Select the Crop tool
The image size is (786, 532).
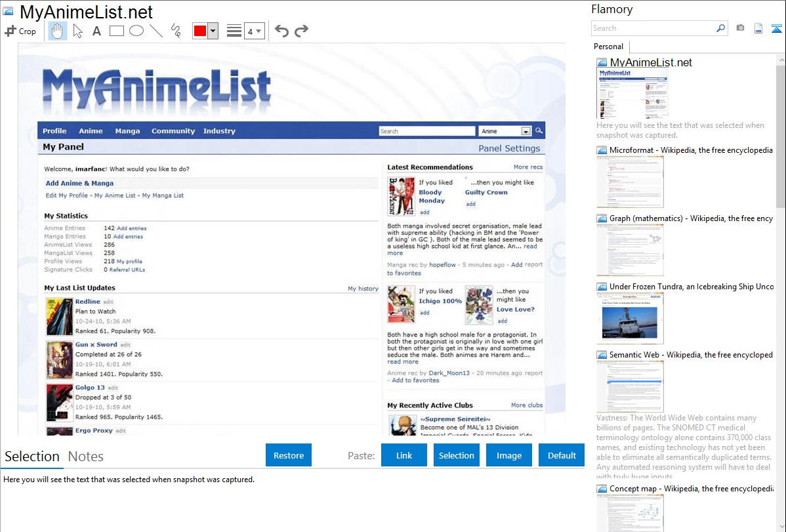pos(20,31)
